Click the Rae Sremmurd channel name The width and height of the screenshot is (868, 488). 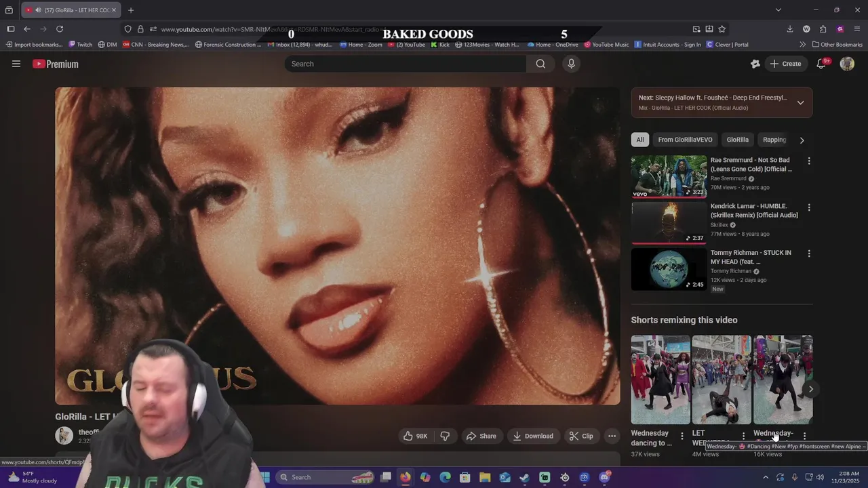728,178
